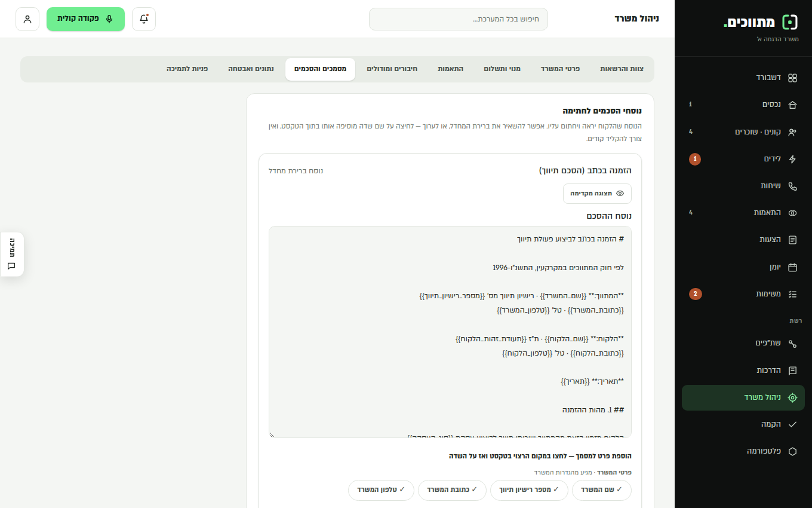Viewport: 812px width, 508px height.
Task: Insert the טלפון המשרד field chip
Action: (x=382, y=490)
